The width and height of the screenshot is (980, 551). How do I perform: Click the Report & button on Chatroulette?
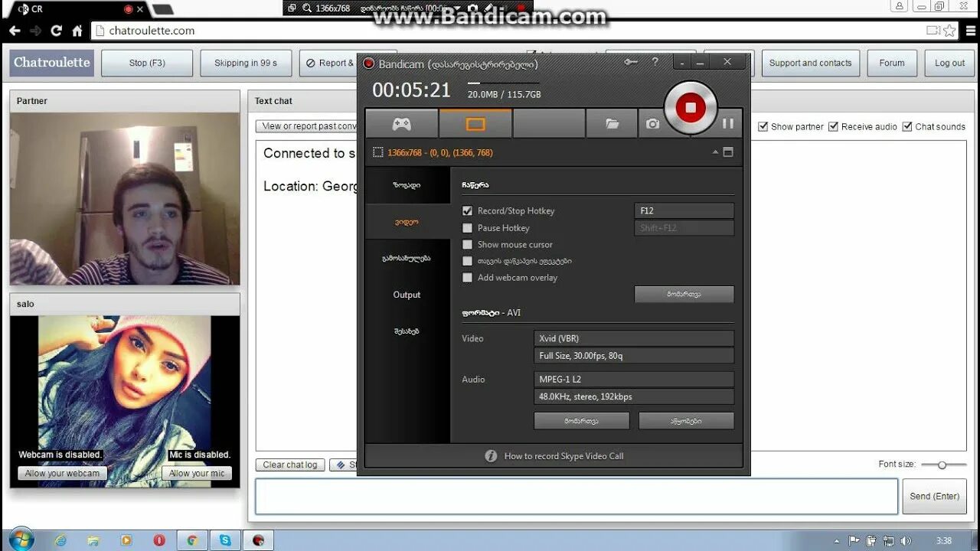329,63
